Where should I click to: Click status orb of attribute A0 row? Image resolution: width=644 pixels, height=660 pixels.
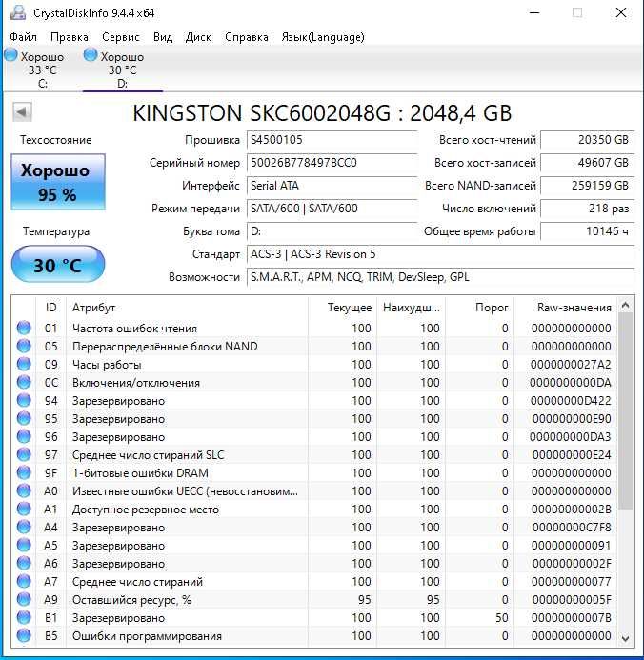24,490
